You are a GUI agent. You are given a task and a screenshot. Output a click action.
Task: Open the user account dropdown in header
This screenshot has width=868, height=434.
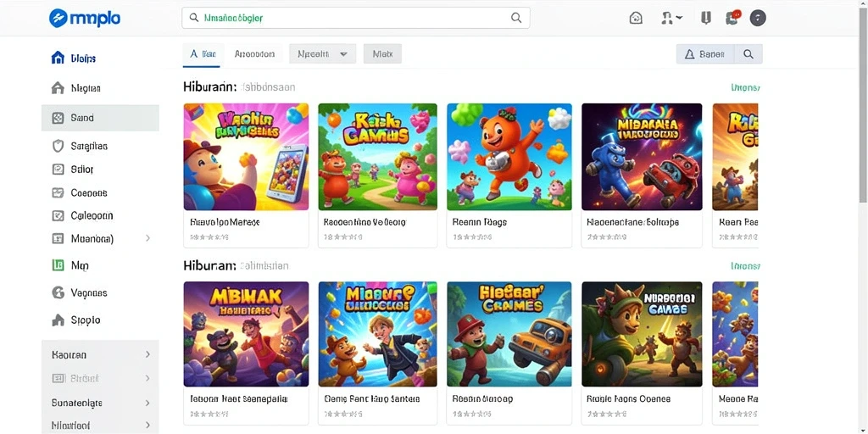coord(671,19)
